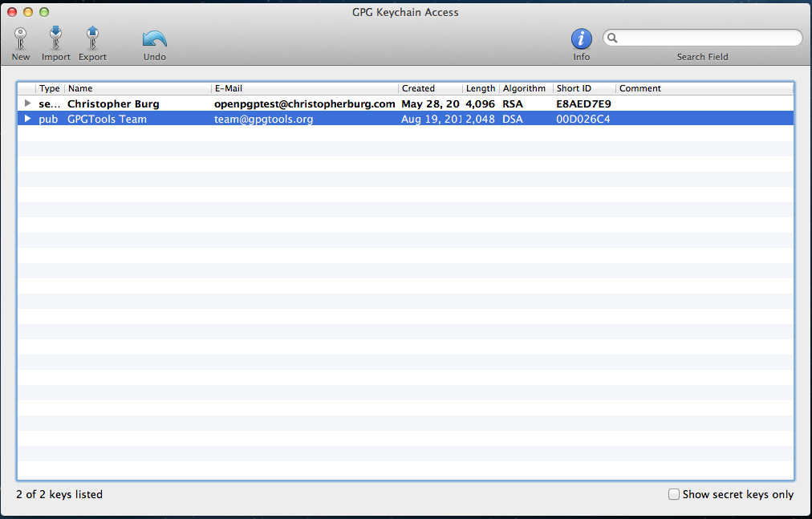This screenshot has width=812, height=519.
Task: Close the GPG Keychain Access window
Action: click(x=12, y=12)
